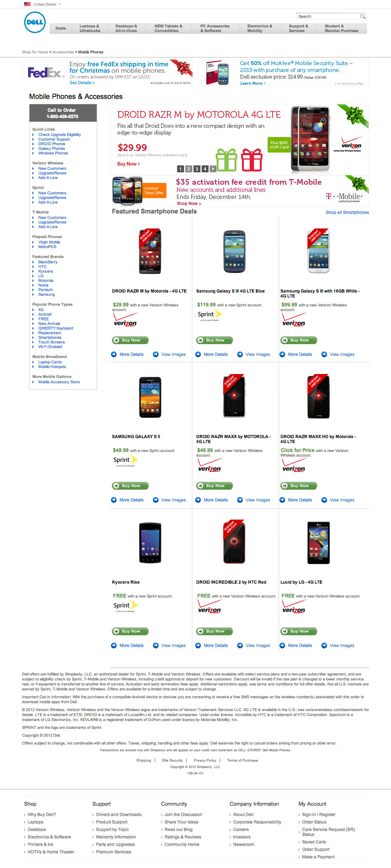The height and width of the screenshot is (868, 391).
Task: Buy Now for Samsung Galaxy S III Blue
Action: tap(214, 340)
